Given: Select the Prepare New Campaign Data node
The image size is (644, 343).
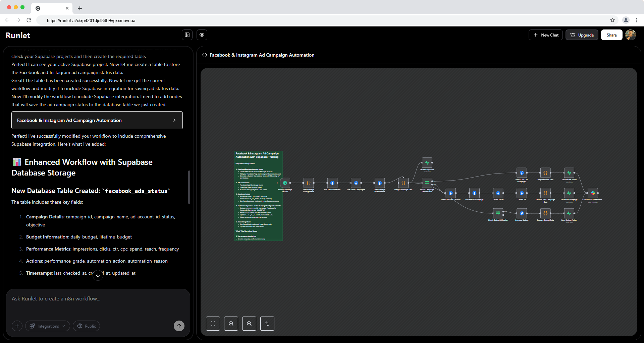Looking at the screenshot, I should (x=545, y=193).
